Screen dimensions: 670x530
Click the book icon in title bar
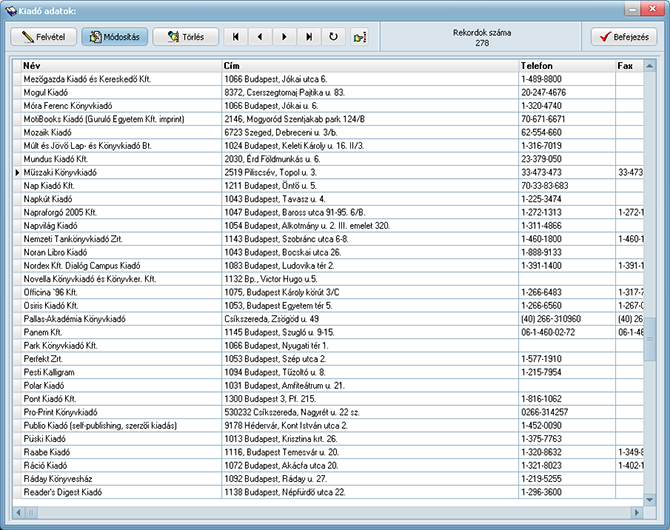pyautogui.click(x=11, y=11)
